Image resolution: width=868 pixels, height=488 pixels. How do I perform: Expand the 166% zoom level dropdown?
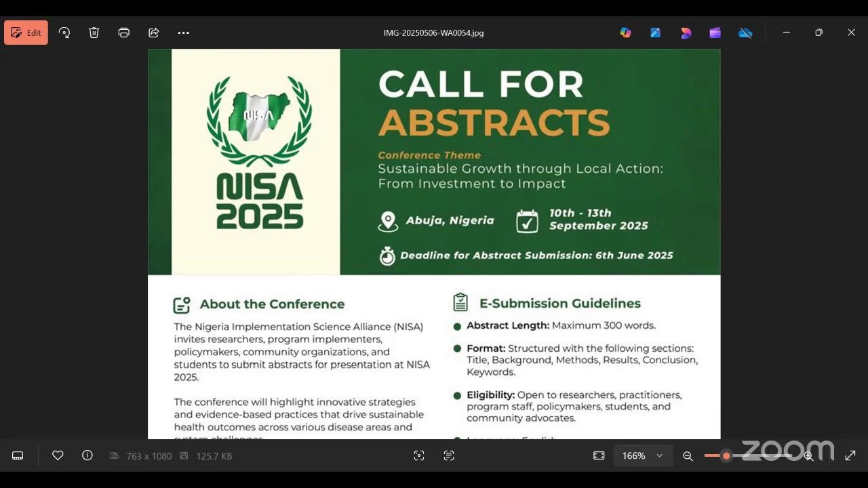pos(643,456)
